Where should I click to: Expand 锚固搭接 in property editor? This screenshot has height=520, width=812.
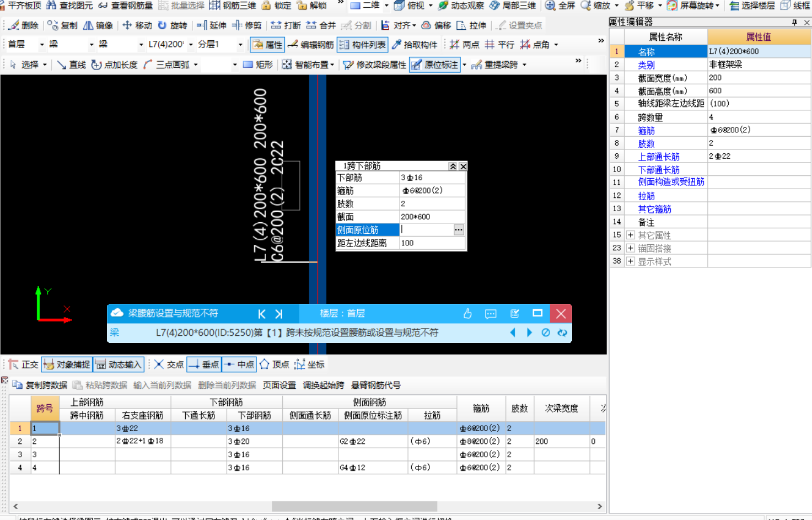[x=630, y=248]
